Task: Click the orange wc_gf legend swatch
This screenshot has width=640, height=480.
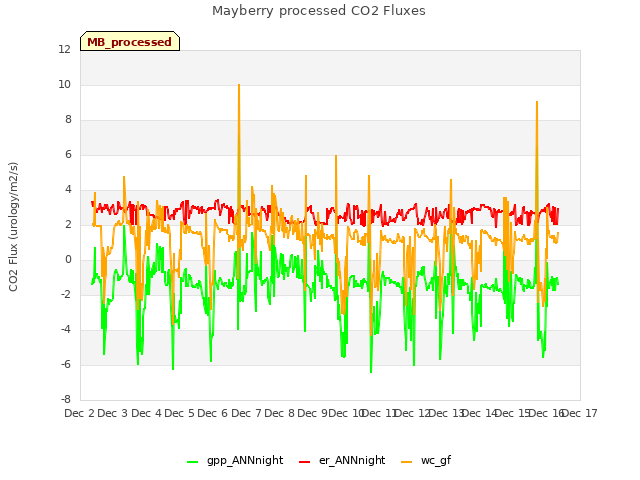Action: tap(407, 462)
